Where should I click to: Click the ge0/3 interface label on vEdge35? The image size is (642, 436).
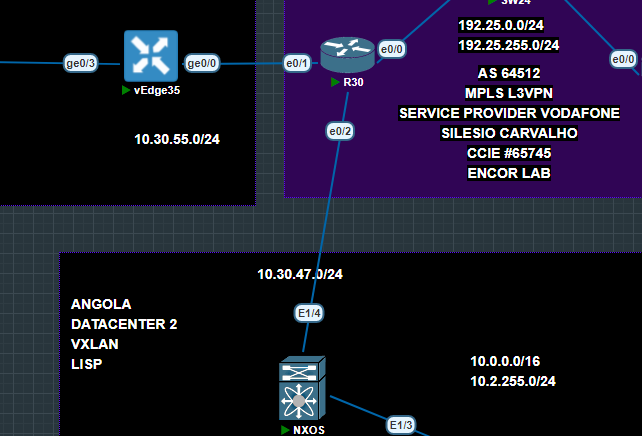click(81, 63)
